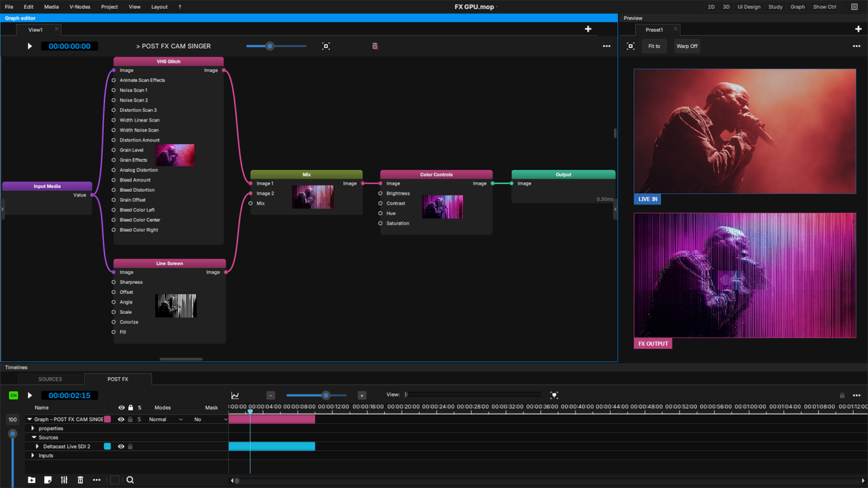
Task: Open the preview three-dots options menu
Action: coord(856,46)
